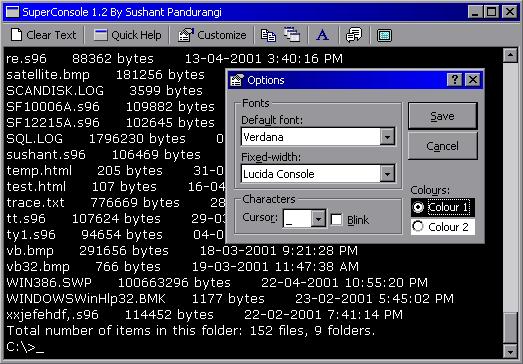The width and height of the screenshot is (523, 364).
Task: Click the vertical scrollbar thumb
Action: coord(510,328)
